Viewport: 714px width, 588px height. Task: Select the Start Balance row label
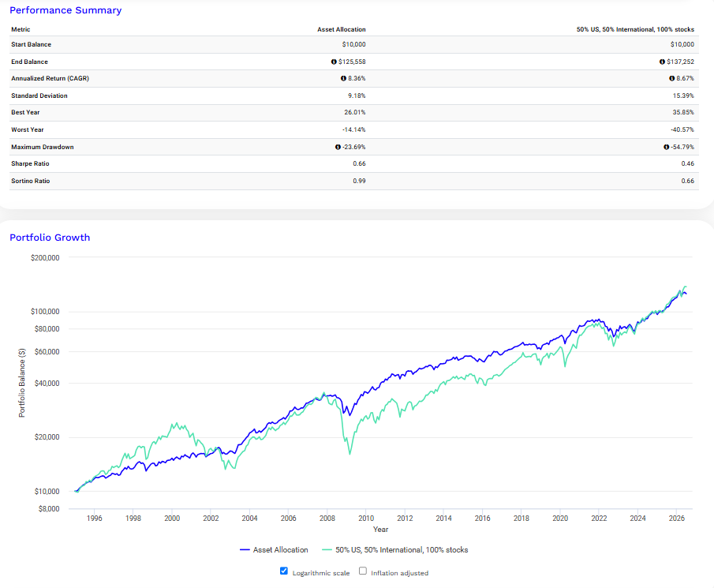click(31, 45)
